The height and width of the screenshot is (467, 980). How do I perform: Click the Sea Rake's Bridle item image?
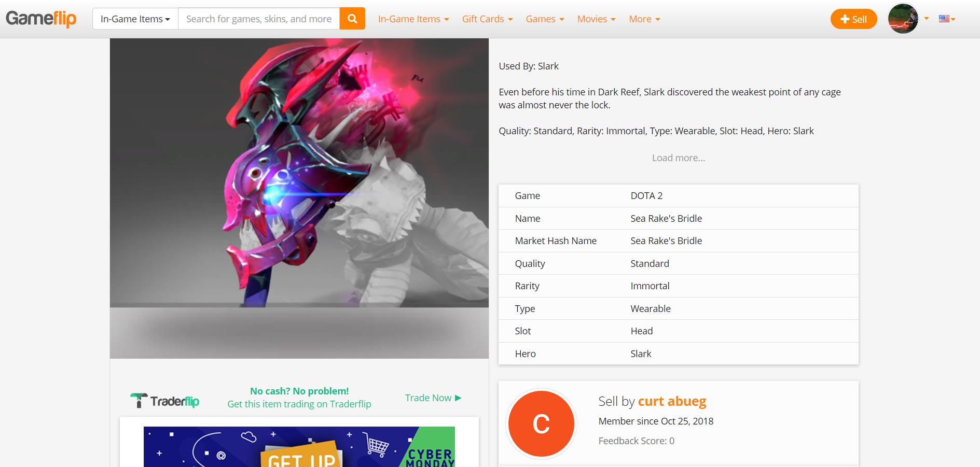click(x=299, y=198)
